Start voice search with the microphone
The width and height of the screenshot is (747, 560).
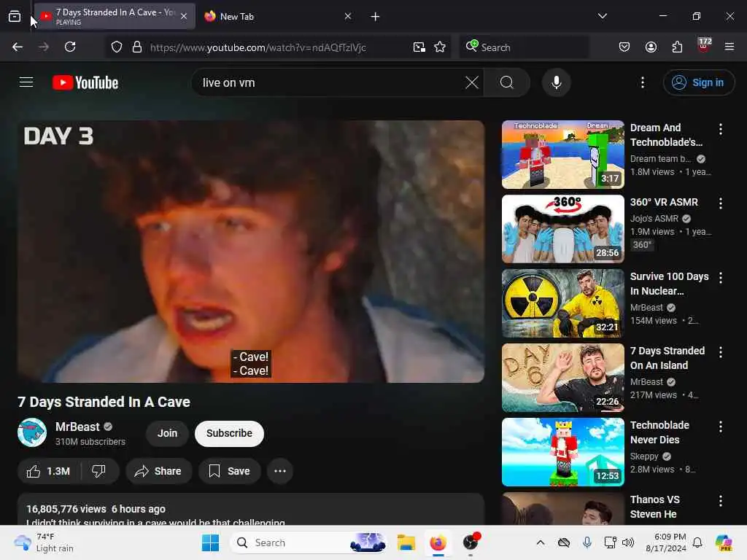556,82
